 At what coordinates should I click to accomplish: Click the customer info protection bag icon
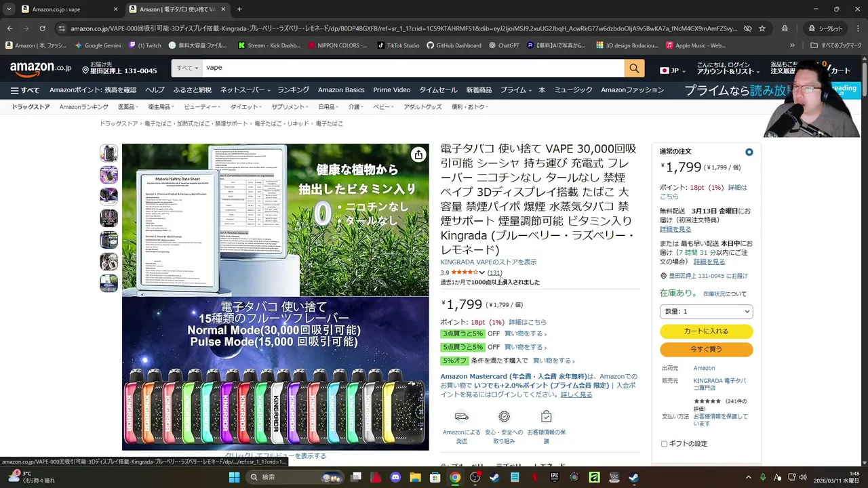pyautogui.click(x=546, y=416)
